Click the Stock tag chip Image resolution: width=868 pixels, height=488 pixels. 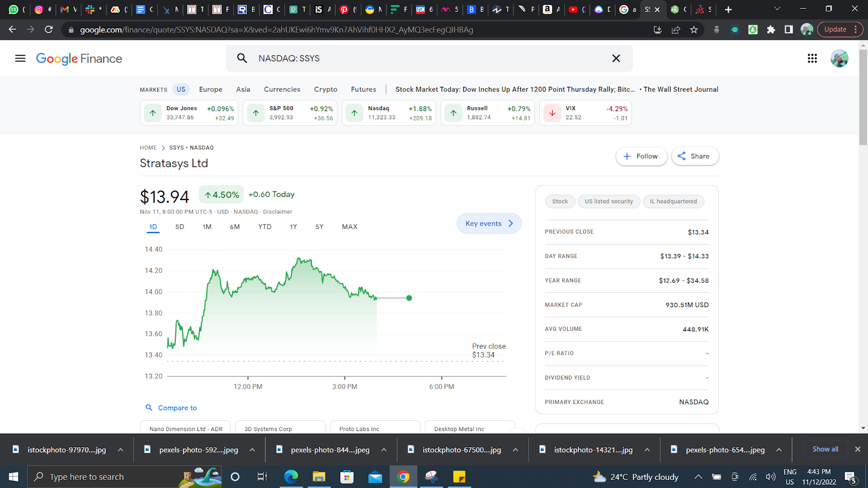point(560,201)
